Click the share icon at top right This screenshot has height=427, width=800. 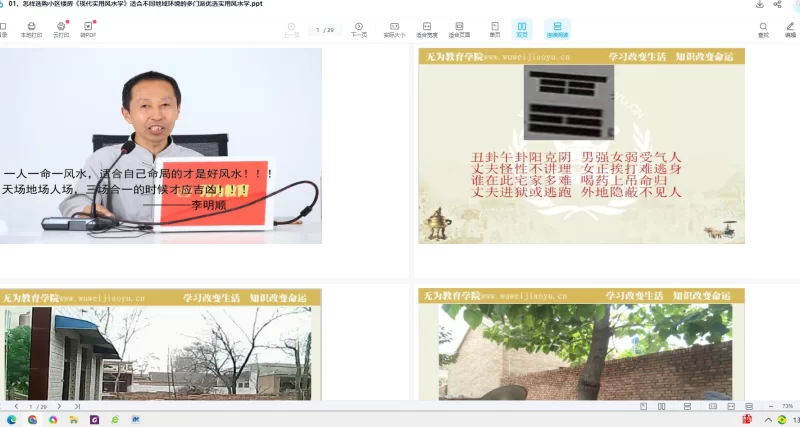pyautogui.click(x=777, y=4)
